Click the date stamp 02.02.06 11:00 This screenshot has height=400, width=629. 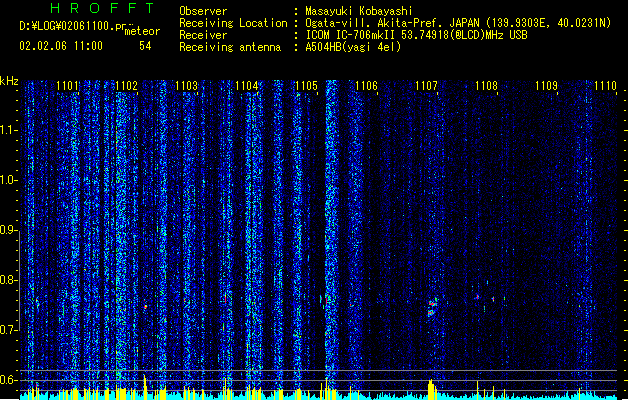click(x=61, y=46)
